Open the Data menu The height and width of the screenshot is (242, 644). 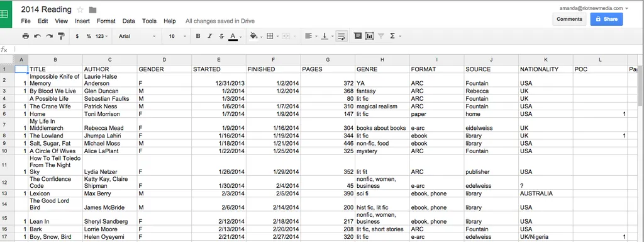click(128, 21)
